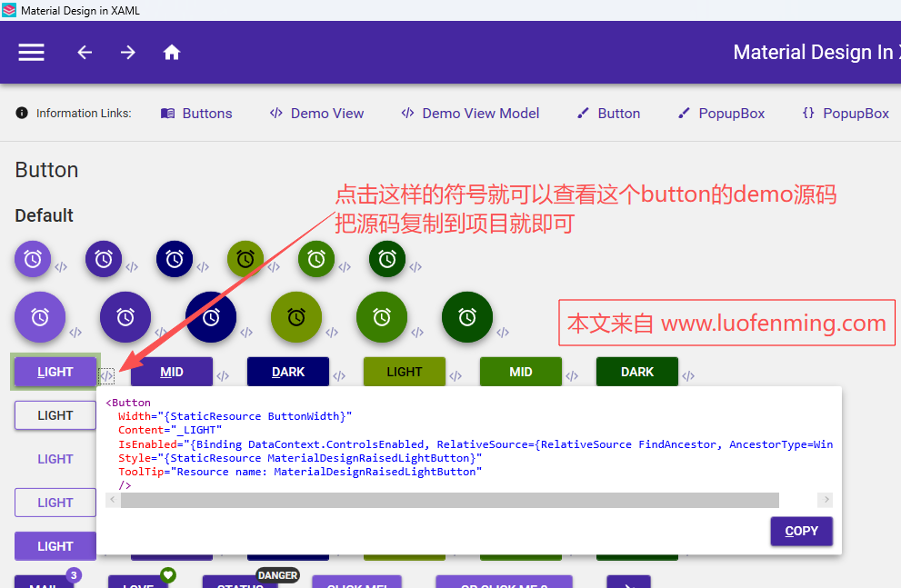Open code snippet icon beside the DARK button

338,374
